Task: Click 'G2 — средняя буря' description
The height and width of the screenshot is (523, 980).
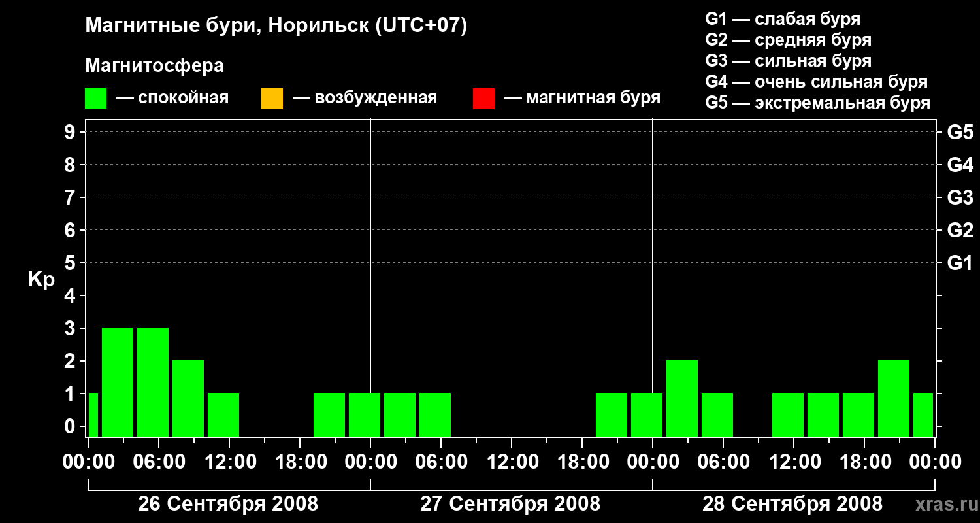Action: click(789, 40)
